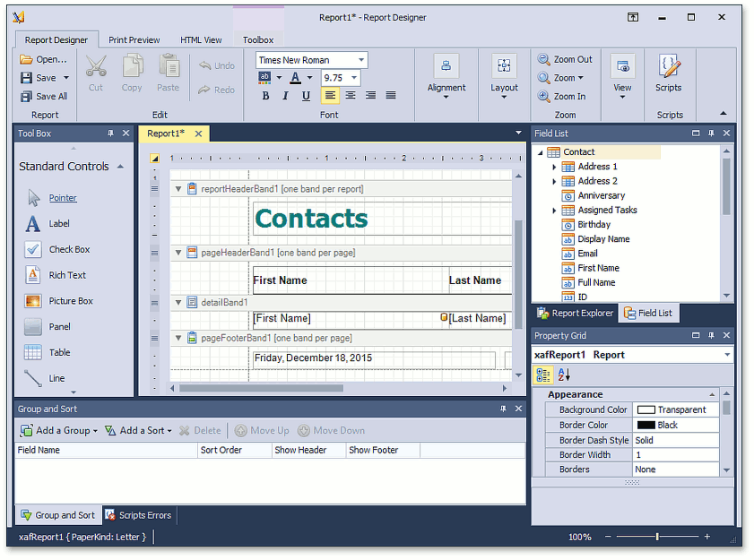Switch to Print Preview tab
The width and height of the screenshot is (754, 560).
(x=134, y=40)
